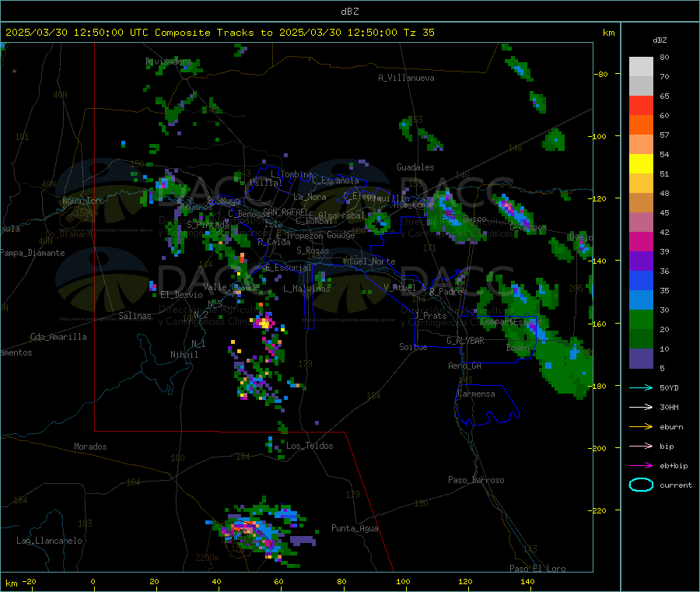
Task: Click the Los_Toldos location label
Action: pos(310,446)
